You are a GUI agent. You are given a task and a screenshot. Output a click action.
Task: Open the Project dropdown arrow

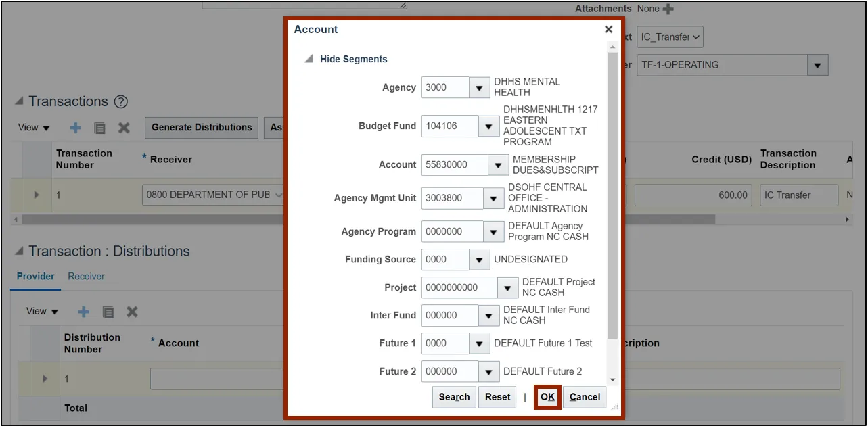coord(508,287)
